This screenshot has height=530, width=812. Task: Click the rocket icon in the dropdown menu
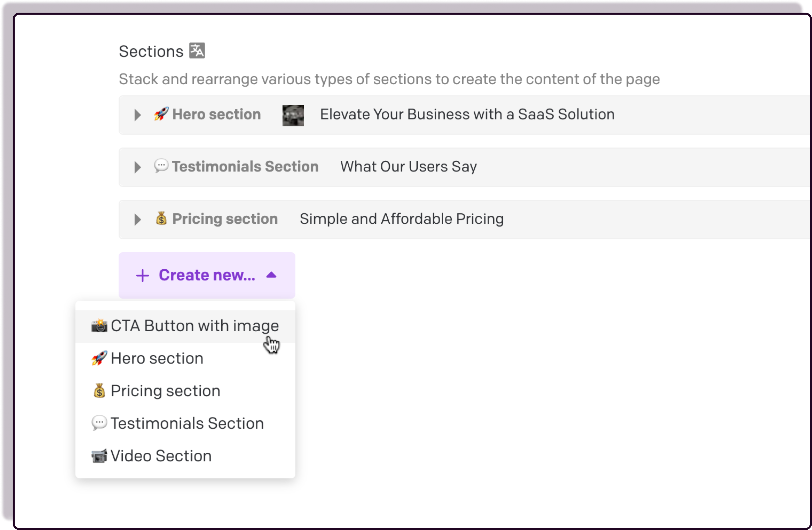click(x=99, y=359)
